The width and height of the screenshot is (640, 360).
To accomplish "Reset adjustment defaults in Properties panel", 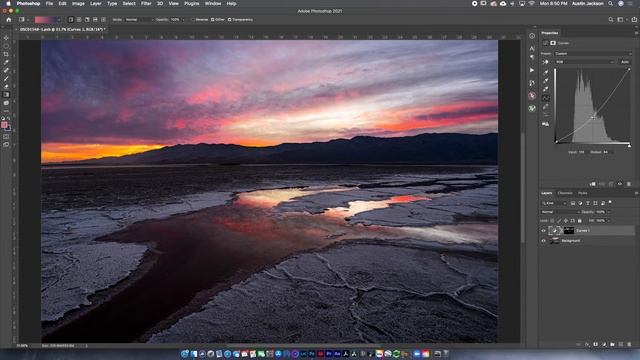I will click(x=611, y=184).
